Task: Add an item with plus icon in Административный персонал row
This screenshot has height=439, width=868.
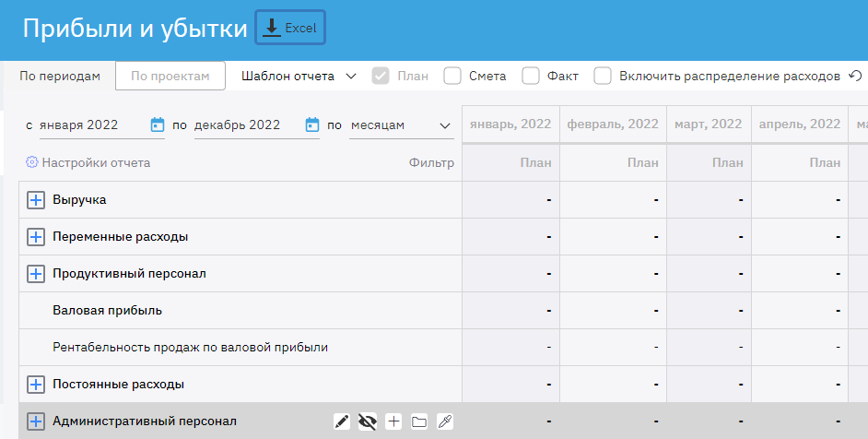Action: 393,421
